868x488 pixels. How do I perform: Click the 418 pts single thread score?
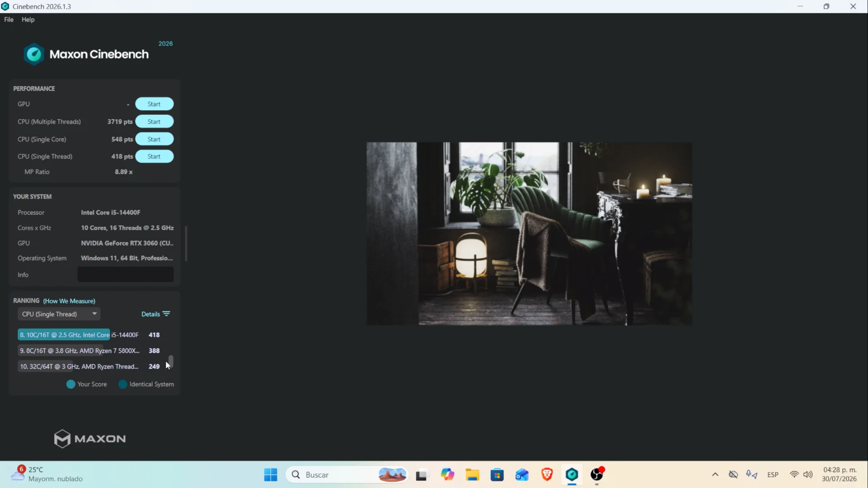pyautogui.click(x=122, y=156)
